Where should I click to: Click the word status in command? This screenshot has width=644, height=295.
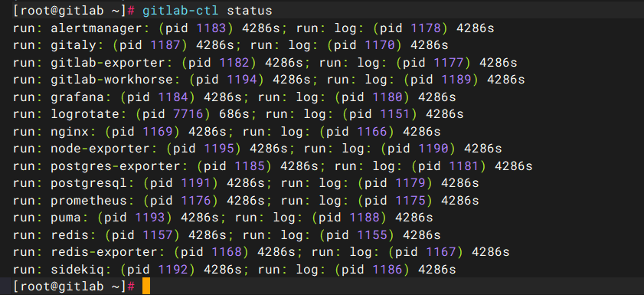250,11
